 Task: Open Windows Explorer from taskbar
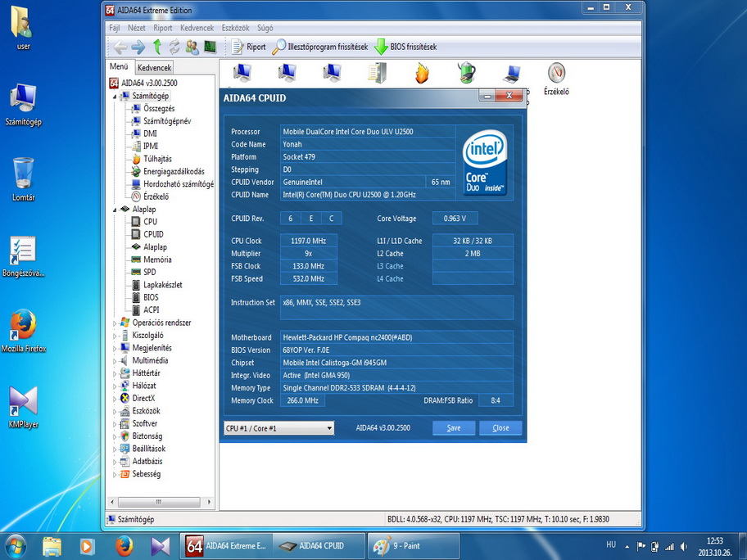[x=52, y=546]
